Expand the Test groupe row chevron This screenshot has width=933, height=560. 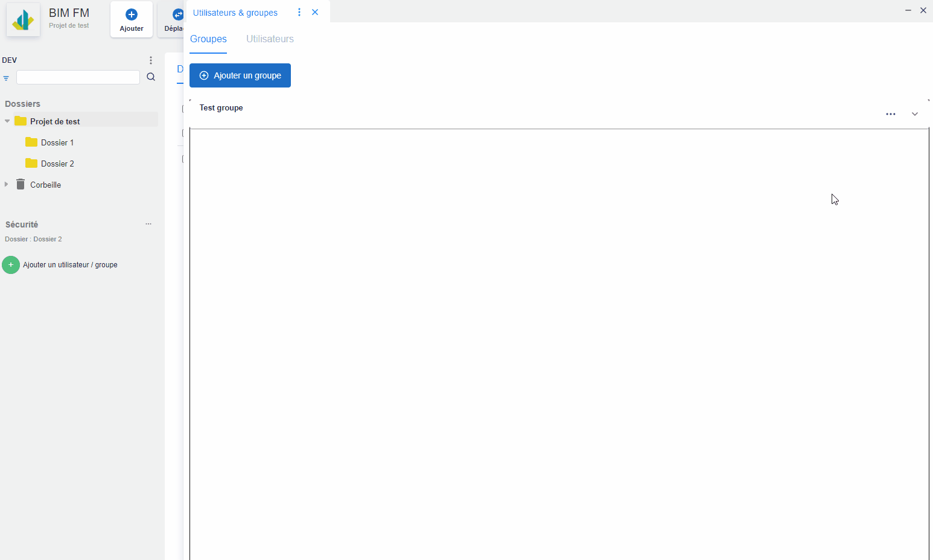pyautogui.click(x=914, y=114)
